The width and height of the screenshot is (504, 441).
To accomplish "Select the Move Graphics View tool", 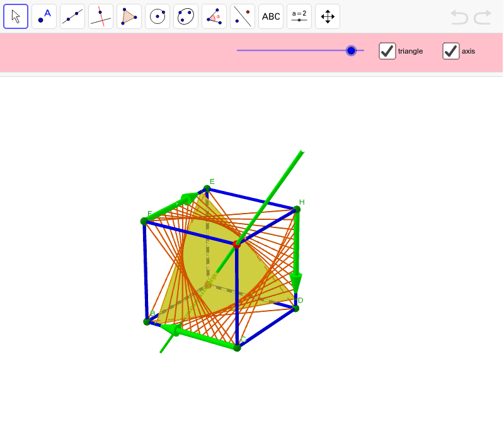I will coord(327,16).
